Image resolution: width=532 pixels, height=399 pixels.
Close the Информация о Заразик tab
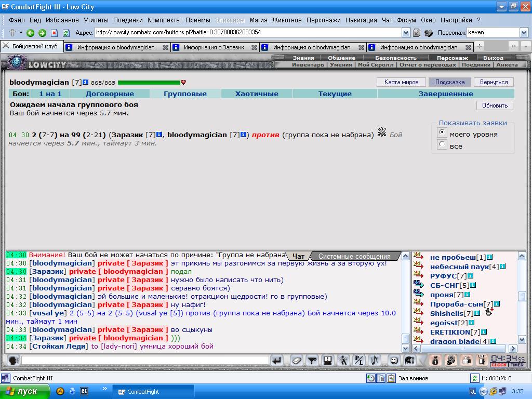tap(254, 48)
